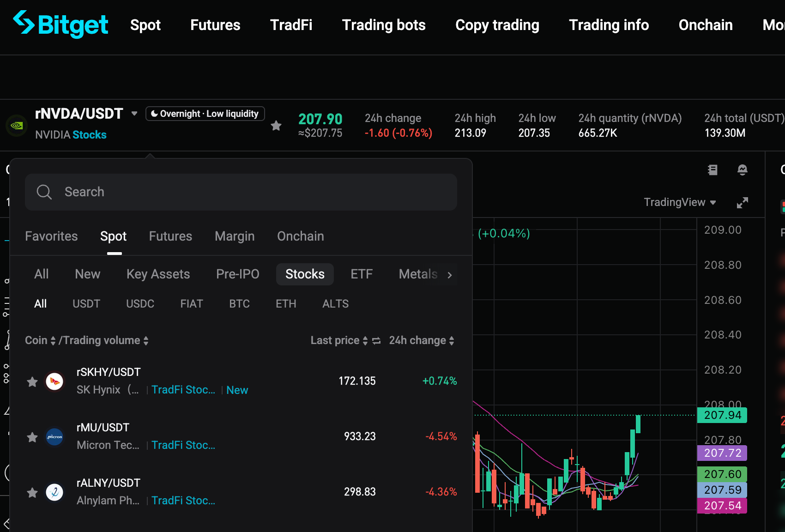
Task: Click the Overnight · Low liquidity badge
Action: pos(205,114)
